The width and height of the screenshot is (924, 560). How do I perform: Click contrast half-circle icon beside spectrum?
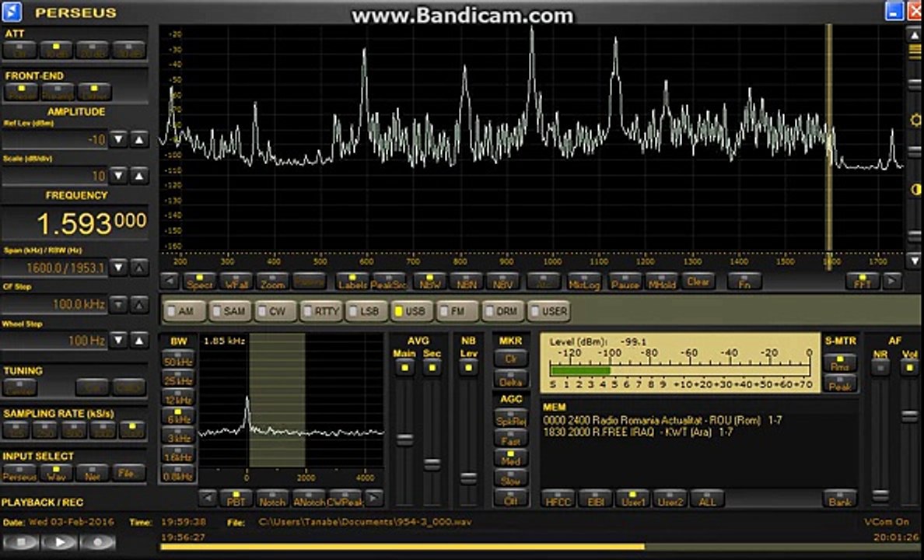[x=915, y=189]
